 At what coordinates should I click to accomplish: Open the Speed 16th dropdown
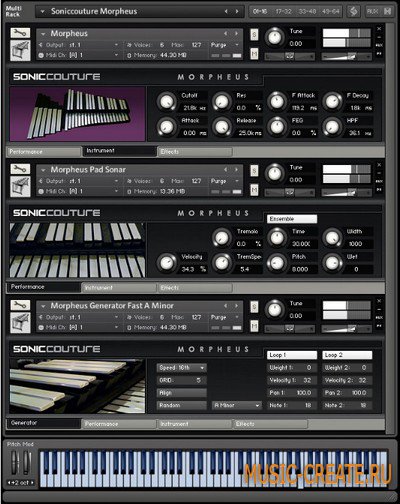[182, 368]
